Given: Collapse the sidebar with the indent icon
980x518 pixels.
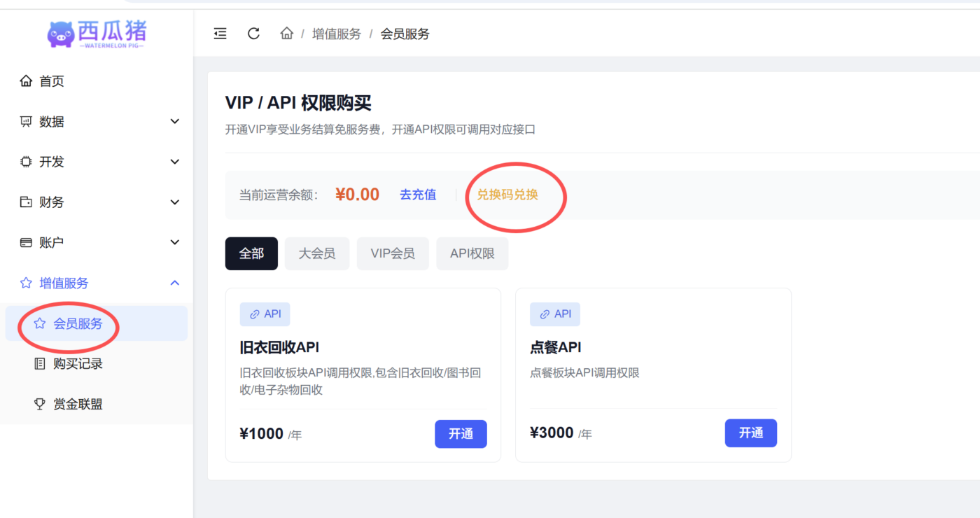Looking at the screenshot, I should 220,33.
